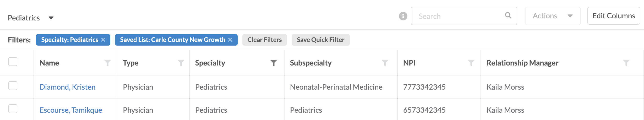Open the Relationship Manager column filter icon
Screen dimensions: 644x120
pyautogui.click(x=626, y=63)
